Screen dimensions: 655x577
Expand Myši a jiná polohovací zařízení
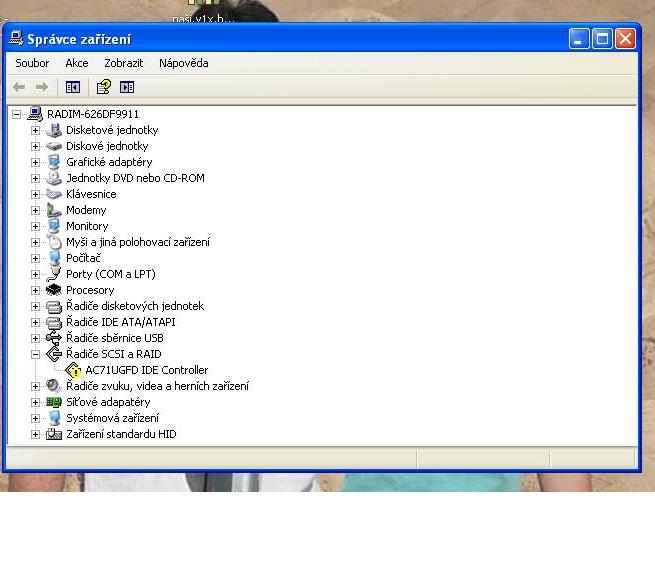point(36,242)
